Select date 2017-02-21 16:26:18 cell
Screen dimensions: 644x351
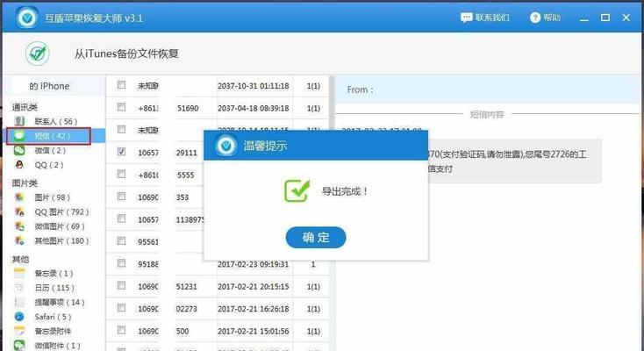tap(254, 309)
